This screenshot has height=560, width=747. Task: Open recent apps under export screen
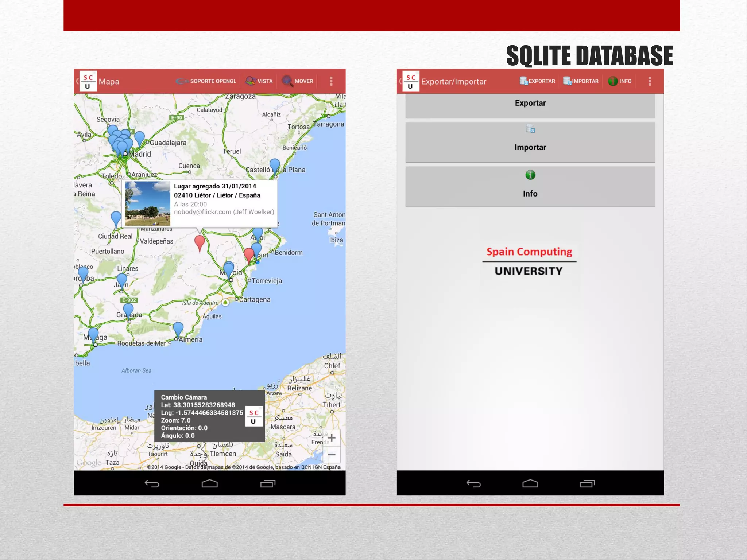[588, 483]
